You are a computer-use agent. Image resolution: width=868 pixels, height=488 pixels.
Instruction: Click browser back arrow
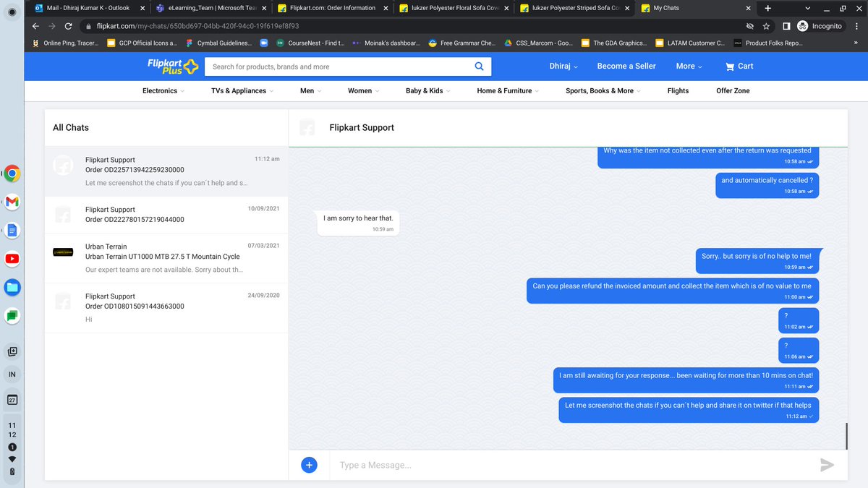tap(35, 26)
